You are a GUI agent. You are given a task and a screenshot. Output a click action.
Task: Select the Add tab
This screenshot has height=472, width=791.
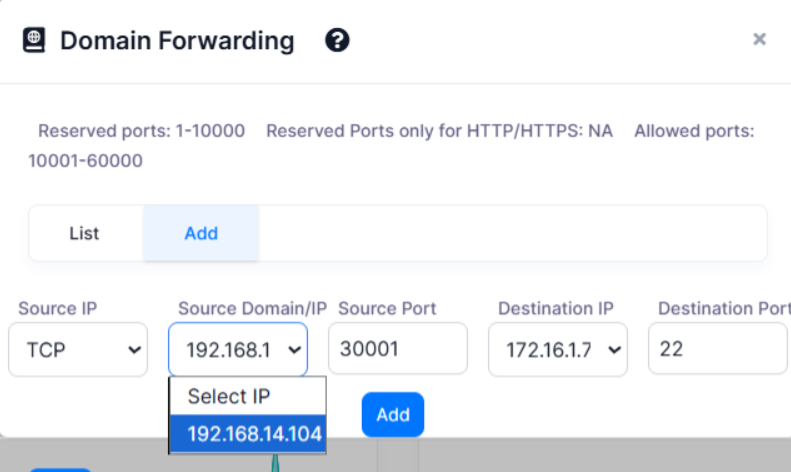click(201, 233)
